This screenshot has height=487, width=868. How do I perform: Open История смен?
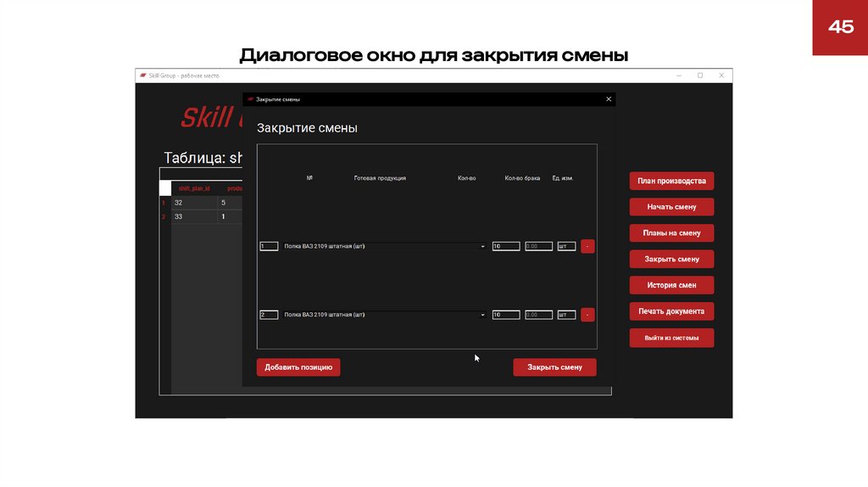click(671, 285)
